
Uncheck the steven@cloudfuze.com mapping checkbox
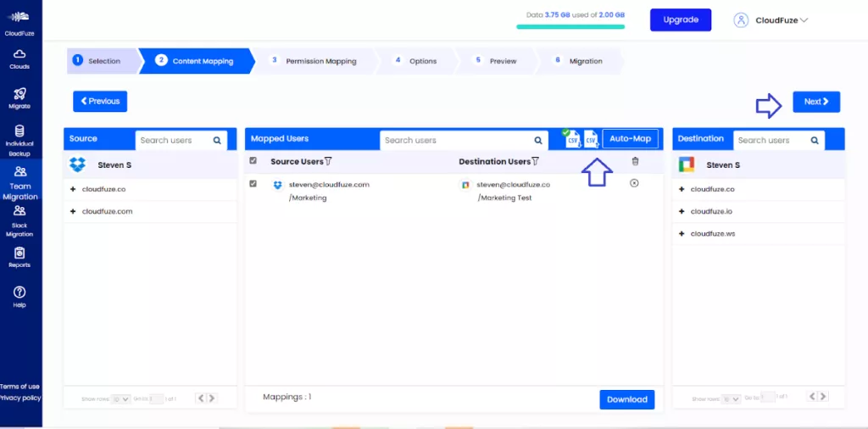[x=253, y=183]
